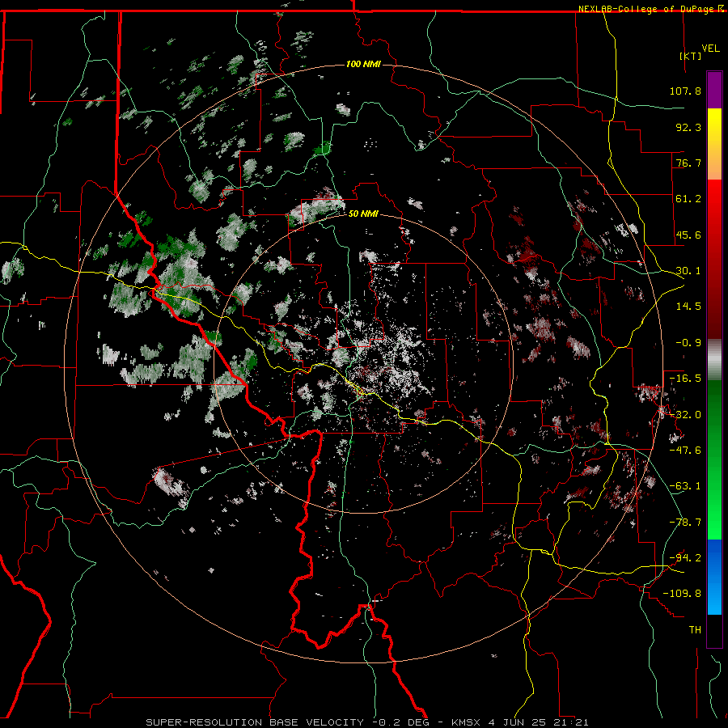Select the -32.0 legend value
Screen dimensions: 728x728
(x=685, y=415)
